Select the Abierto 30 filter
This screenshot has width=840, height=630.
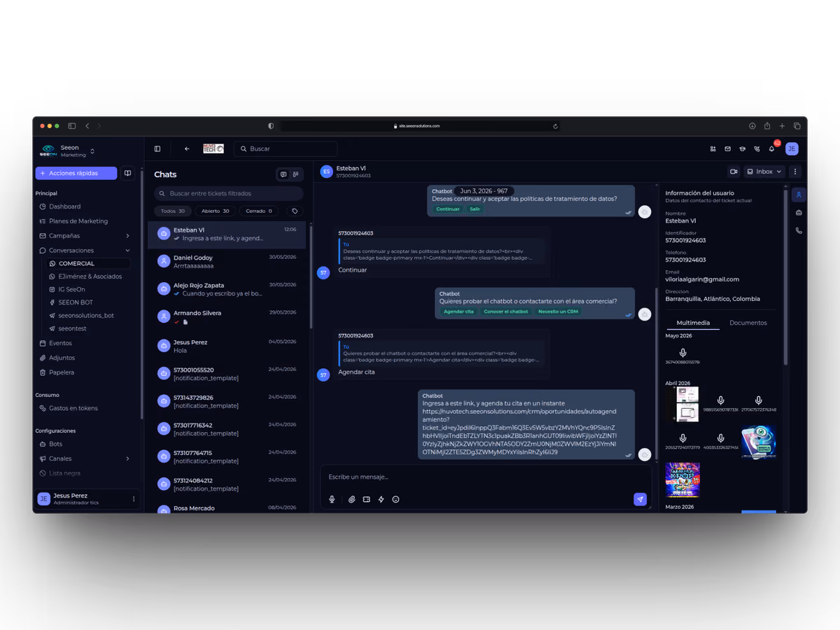tap(215, 211)
